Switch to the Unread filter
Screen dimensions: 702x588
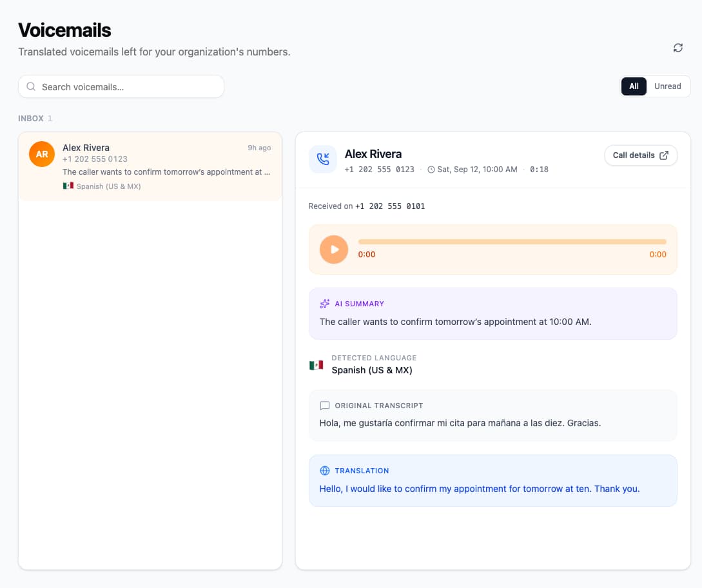tap(667, 86)
